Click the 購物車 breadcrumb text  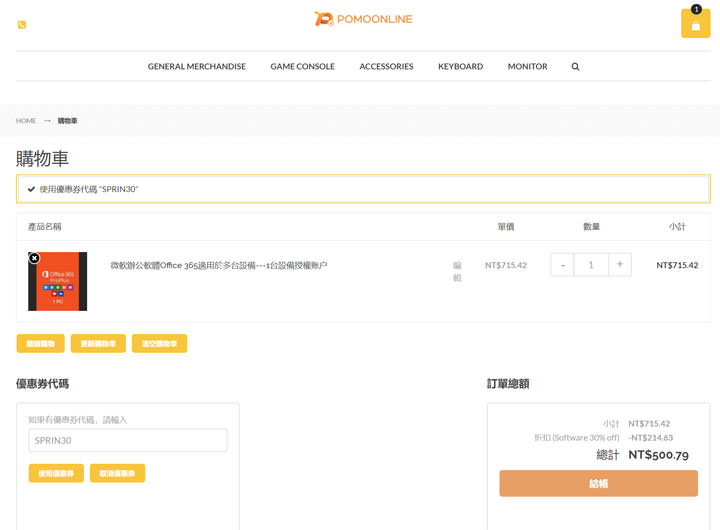tap(68, 121)
